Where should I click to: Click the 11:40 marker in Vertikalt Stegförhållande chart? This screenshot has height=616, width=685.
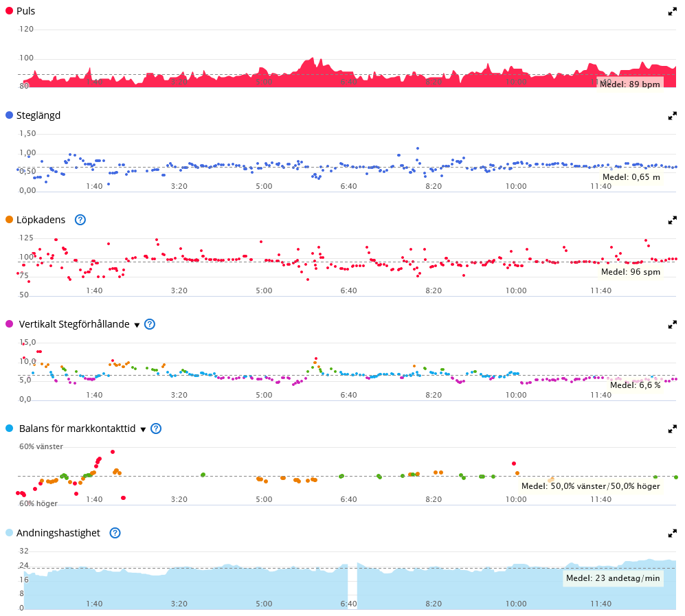(x=601, y=395)
